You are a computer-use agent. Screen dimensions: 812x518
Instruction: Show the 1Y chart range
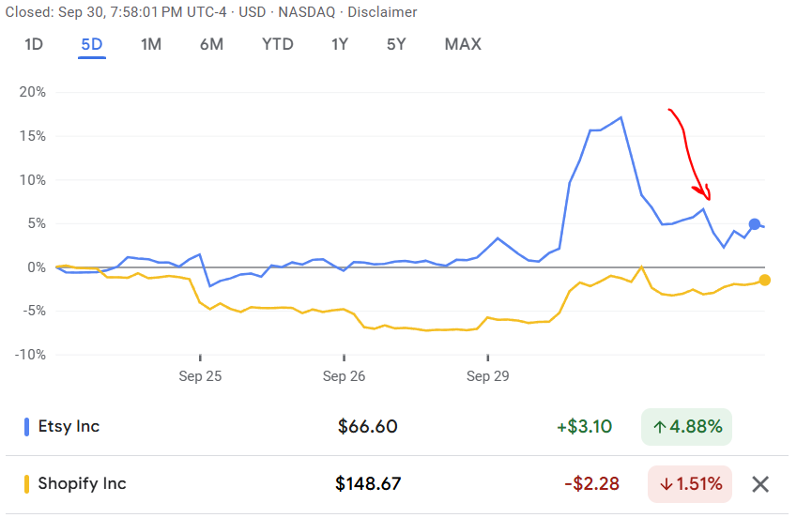click(341, 44)
